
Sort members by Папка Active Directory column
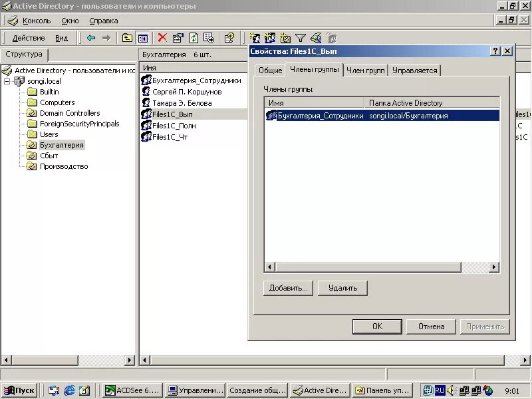point(432,103)
